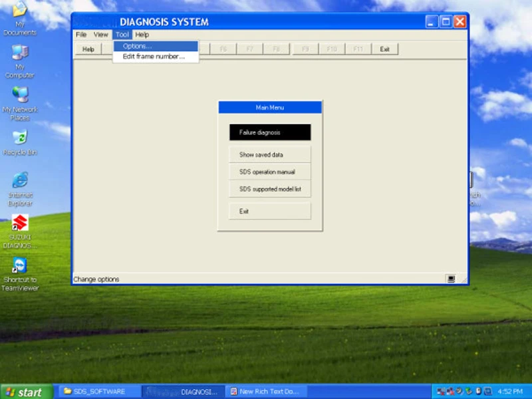Launch the Suzuki Diagnosis desktop shortcut
The height and width of the screenshot is (399, 532).
point(20,231)
